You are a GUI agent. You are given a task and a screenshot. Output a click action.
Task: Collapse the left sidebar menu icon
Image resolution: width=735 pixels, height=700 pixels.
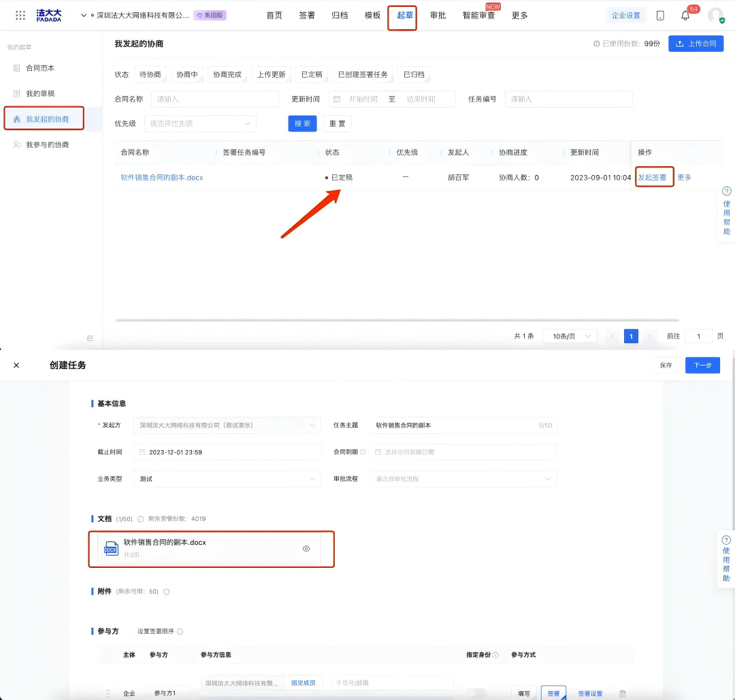[x=90, y=338]
